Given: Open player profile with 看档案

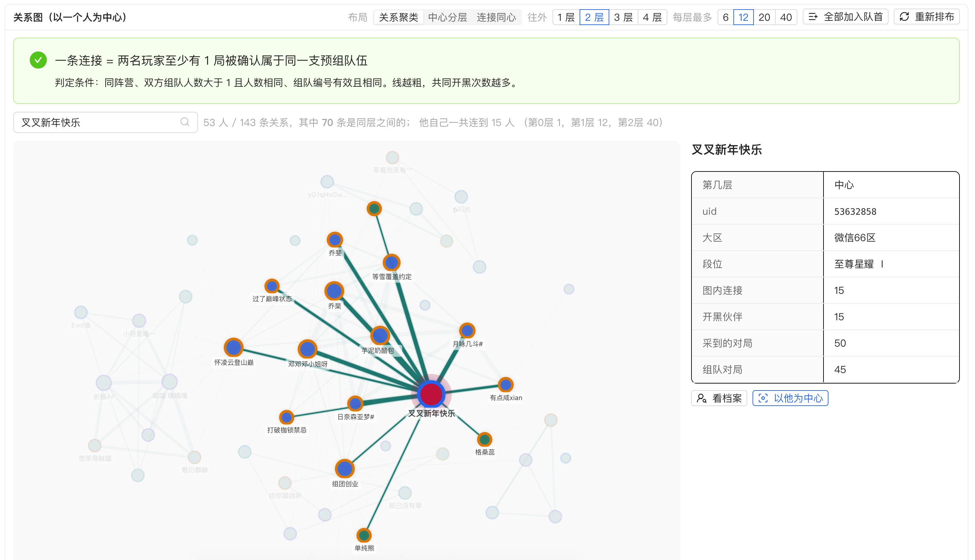Looking at the screenshot, I should click(x=719, y=398).
